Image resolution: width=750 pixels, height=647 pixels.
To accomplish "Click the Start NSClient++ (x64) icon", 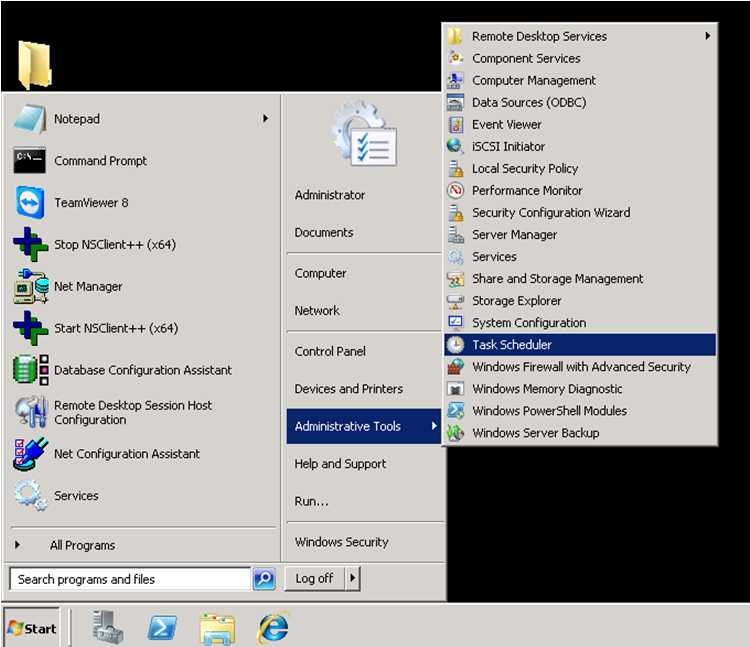I will point(30,328).
